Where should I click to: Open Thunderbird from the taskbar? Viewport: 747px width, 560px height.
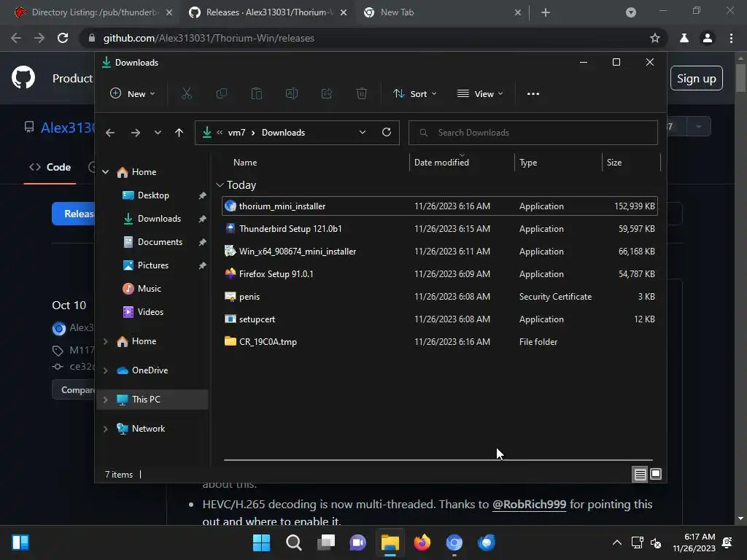click(487, 542)
